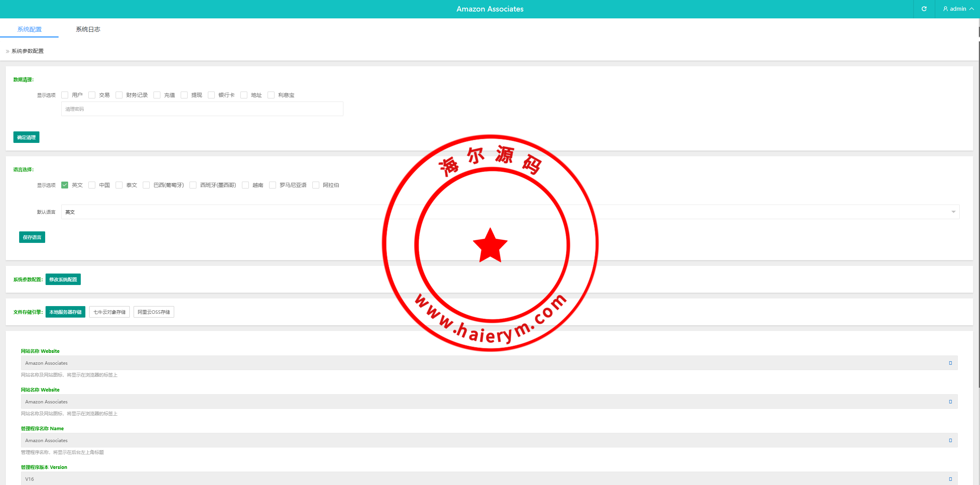Enable the 中国 language checkbox
Viewport: 980px width, 485px height.
(x=92, y=185)
